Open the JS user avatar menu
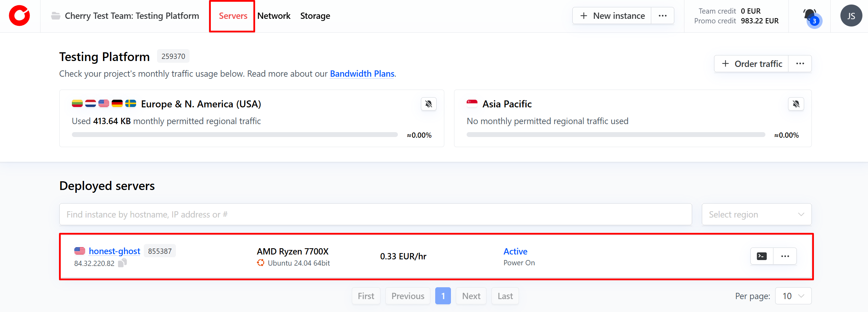Screen dimensions: 868x312 pos(851,16)
